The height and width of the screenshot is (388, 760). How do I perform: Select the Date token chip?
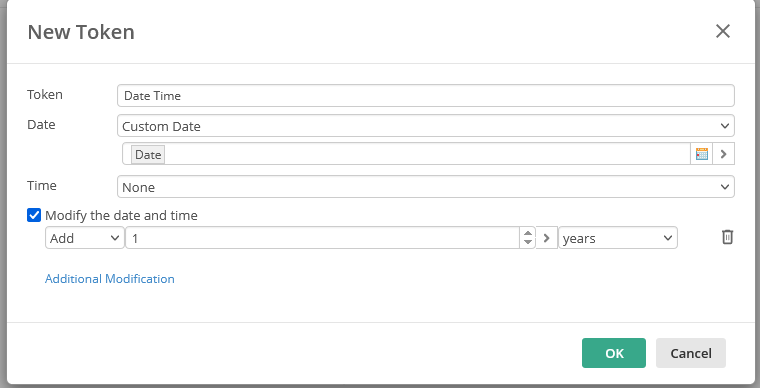(148, 155)
